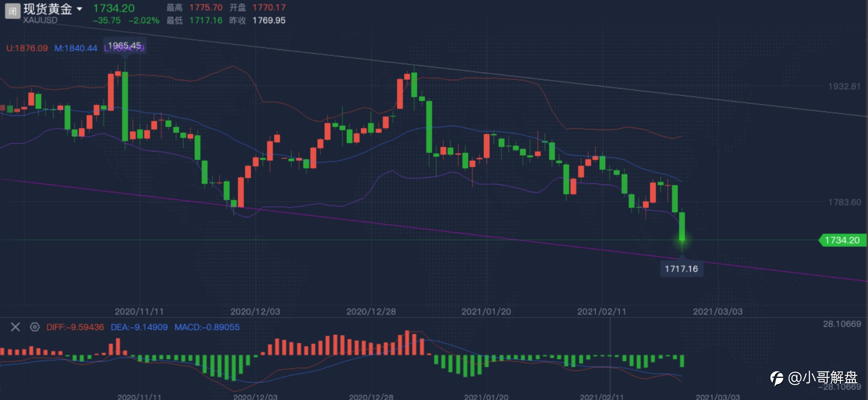The image size is (868, 400).
Task: Click the 2020/12/03 date on time axis
Action: [255, 311]
